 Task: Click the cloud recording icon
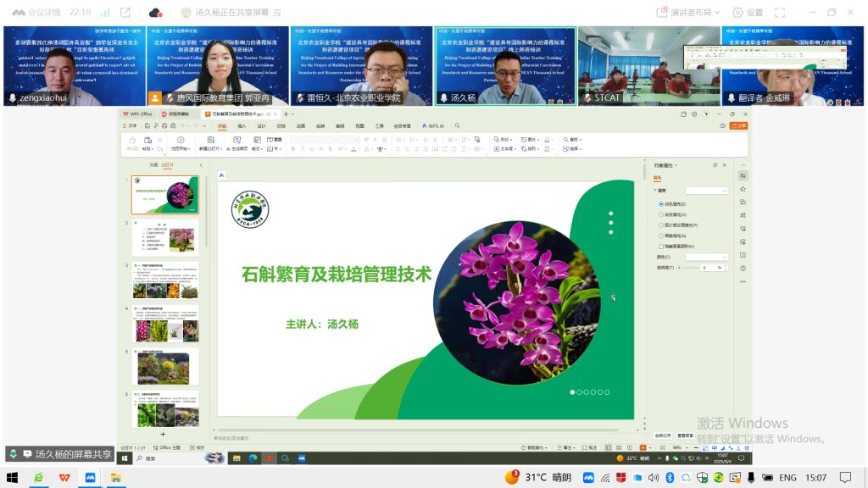(155, 13)
